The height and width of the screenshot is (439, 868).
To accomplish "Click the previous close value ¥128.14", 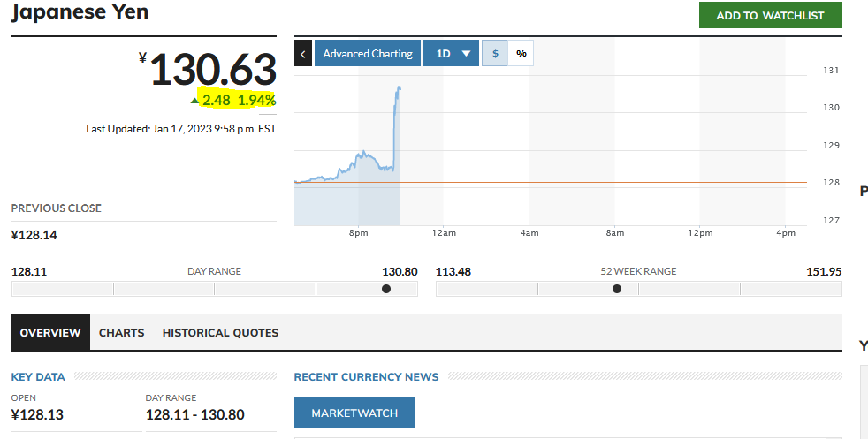I will click(34, 235).
